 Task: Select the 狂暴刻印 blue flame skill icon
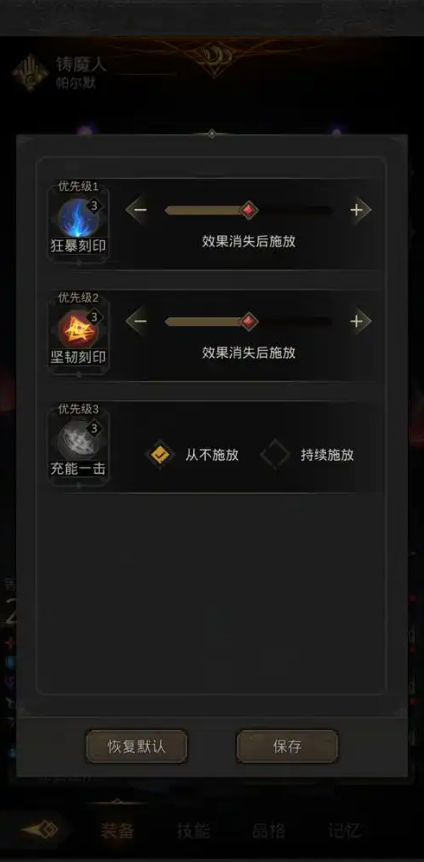[78, 218]
